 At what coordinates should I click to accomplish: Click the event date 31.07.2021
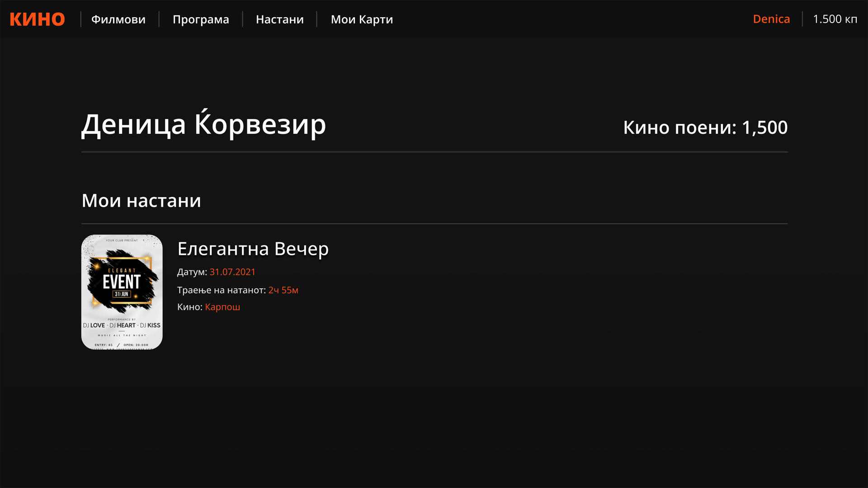[x=232, y=272]
